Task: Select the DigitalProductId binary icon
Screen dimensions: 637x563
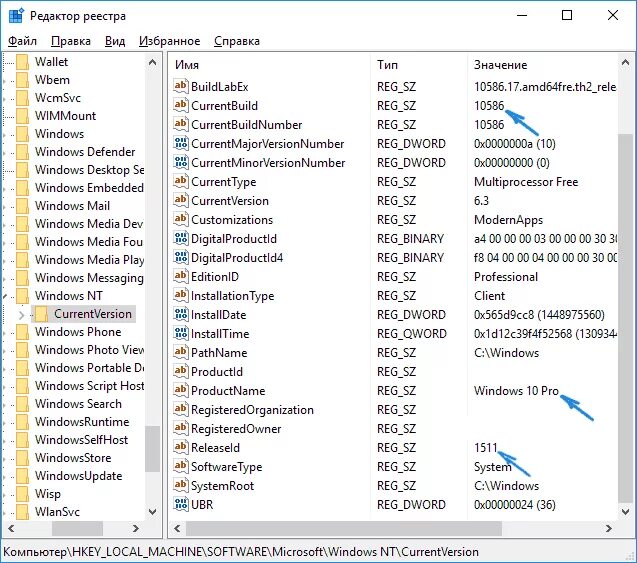Action: (180, 238)
